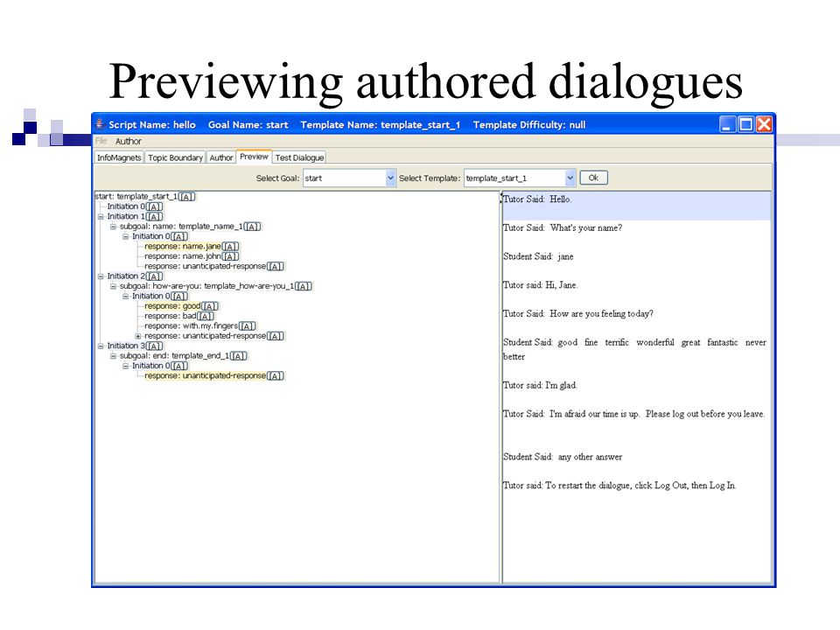
Task: Maximize the script preview window
Action: point(745,124)
